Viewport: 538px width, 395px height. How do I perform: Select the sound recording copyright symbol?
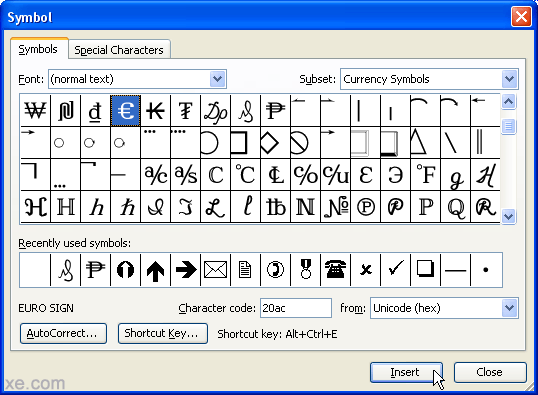click(366, 207)
